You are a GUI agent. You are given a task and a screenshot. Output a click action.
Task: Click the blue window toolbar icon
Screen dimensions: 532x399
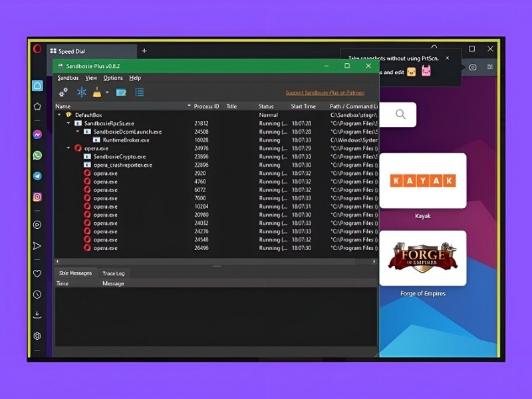pos(121,92)
